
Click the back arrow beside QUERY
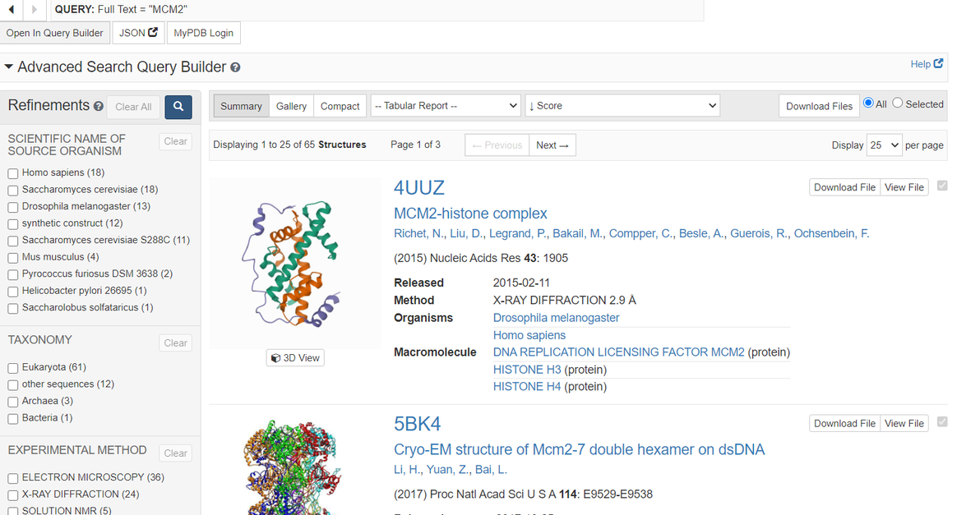[x=11, y=9]
